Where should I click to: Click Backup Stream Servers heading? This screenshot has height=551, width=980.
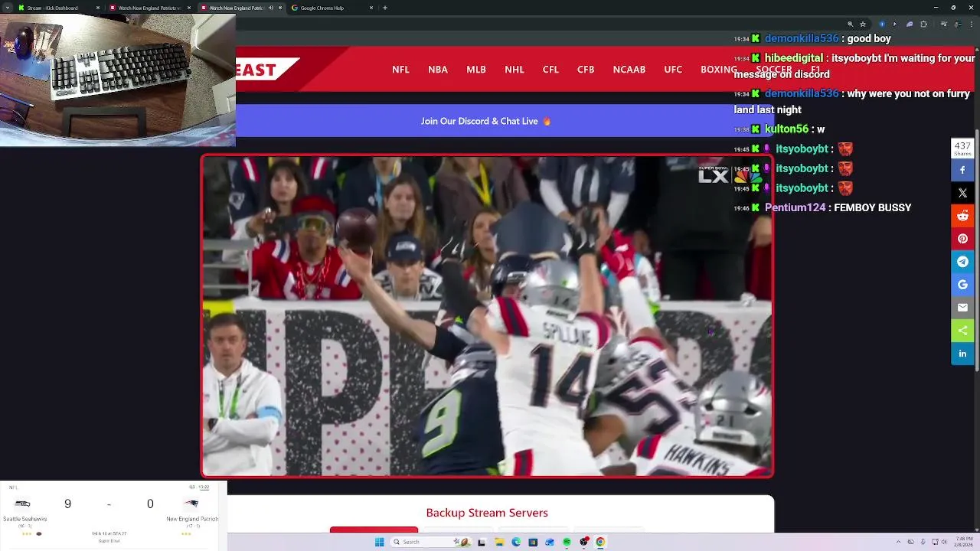487,513
